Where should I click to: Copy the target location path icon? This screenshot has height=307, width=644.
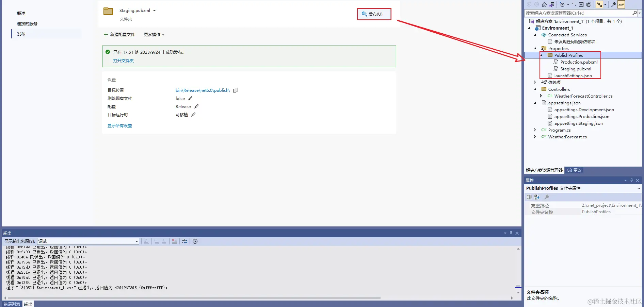click(x=236, y=90)
